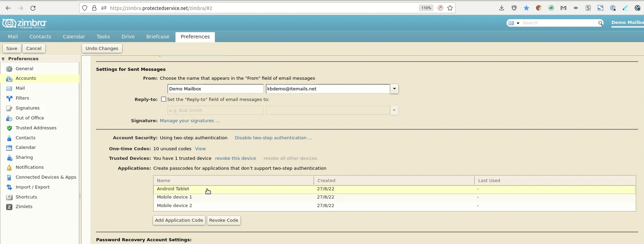
Task: Open the Reply-to address dropdown arrow
Action: 394,110
